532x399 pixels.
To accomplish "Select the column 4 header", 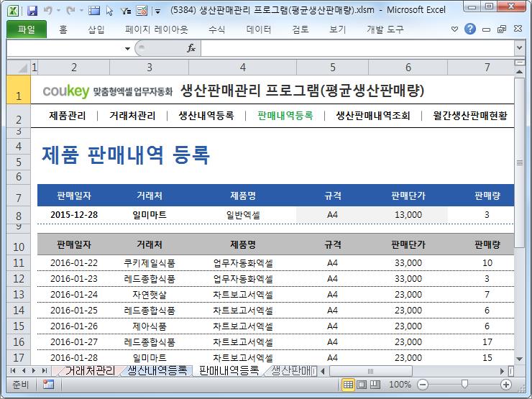I will 242,68.
